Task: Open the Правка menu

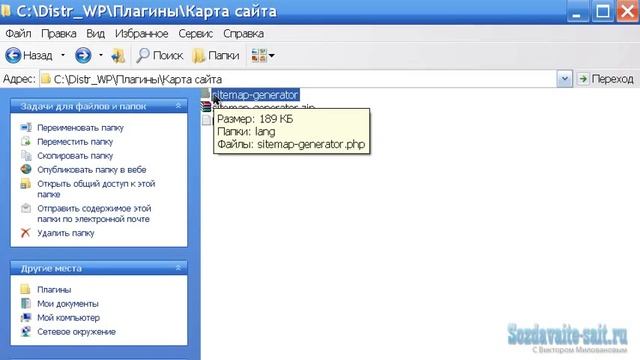Action: (x=59, y=33)
